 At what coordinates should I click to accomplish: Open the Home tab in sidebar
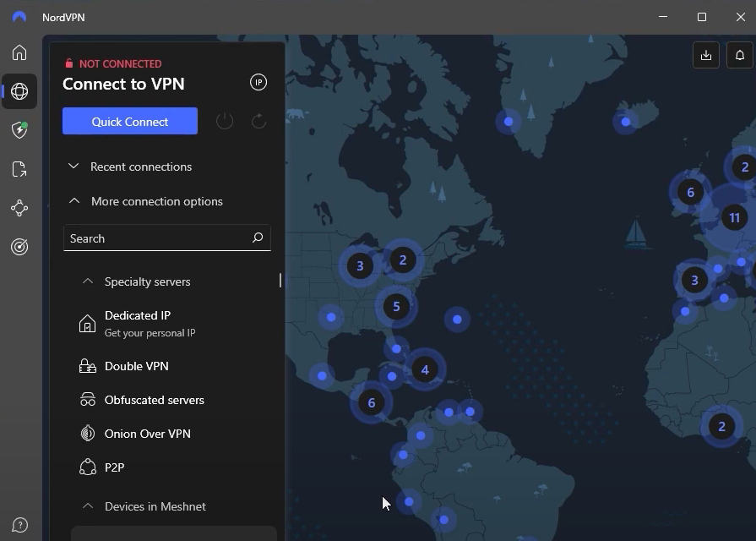(19, 52)
